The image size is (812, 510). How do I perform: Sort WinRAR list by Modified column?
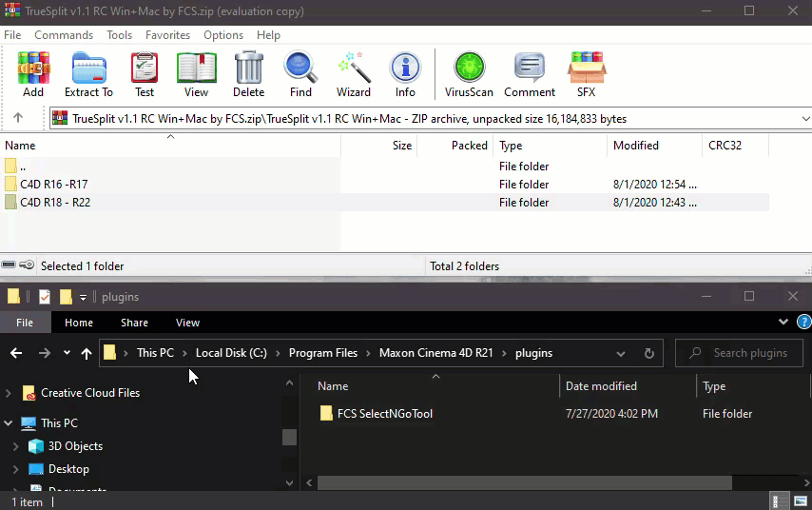654,146
